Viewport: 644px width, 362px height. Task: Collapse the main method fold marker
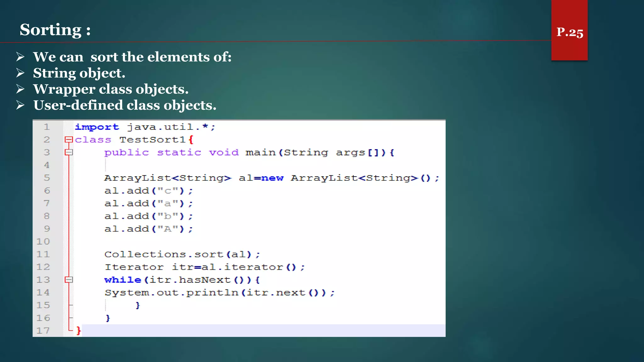pos(69,152)
